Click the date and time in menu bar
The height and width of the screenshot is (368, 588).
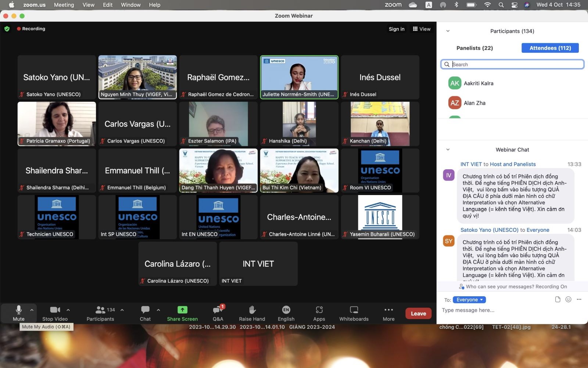(558, 5)
